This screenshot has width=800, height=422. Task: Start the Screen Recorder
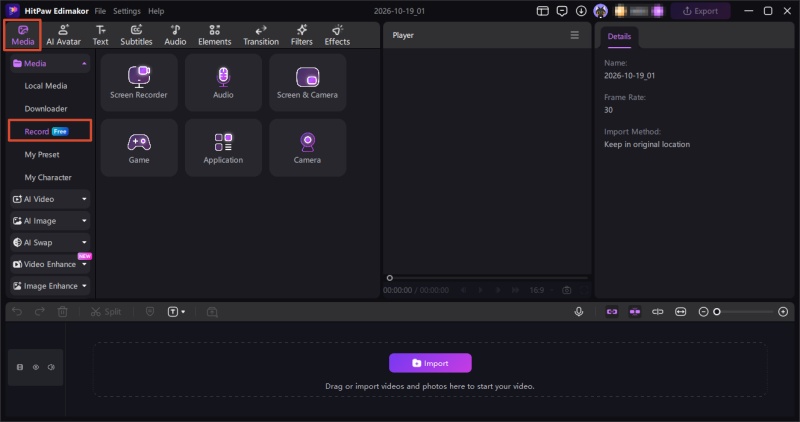[139, 83]
